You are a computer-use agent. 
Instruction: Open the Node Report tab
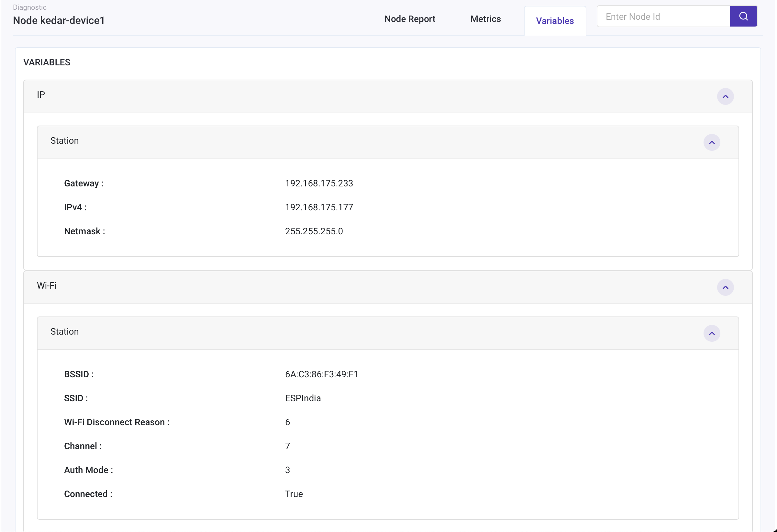(410, 19)
